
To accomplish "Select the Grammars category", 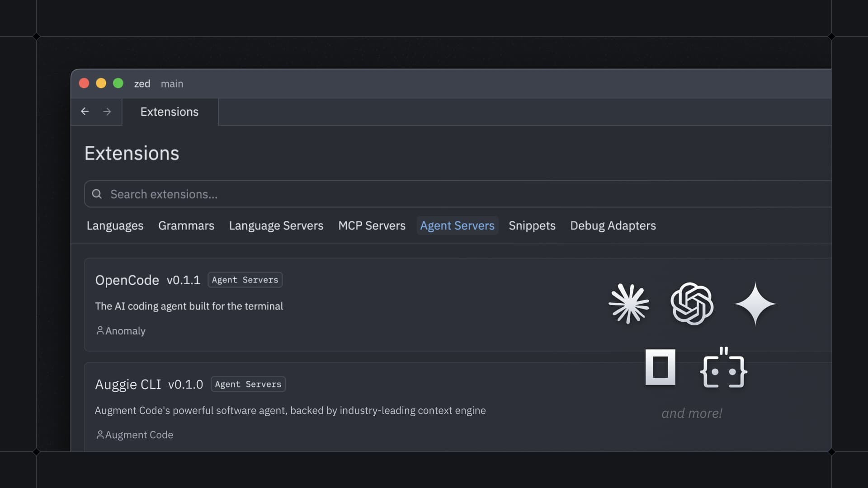I will (x=186, y=225).
